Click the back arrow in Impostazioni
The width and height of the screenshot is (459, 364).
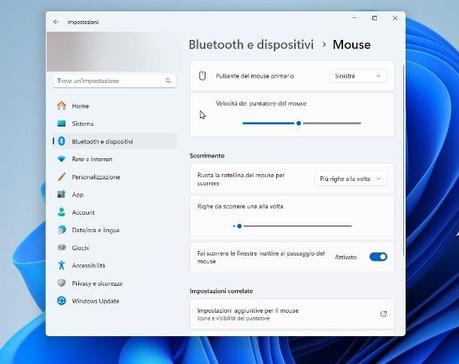tap(56, 22)
